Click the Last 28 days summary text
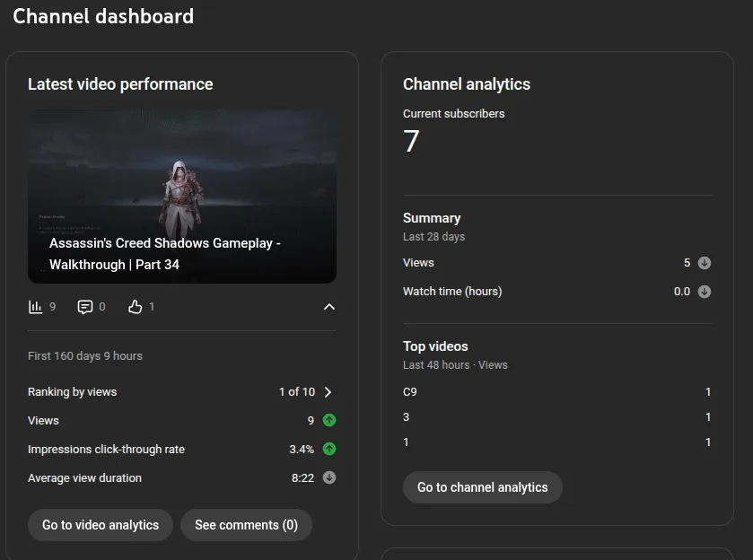753x560 pixels. (433, 237)
